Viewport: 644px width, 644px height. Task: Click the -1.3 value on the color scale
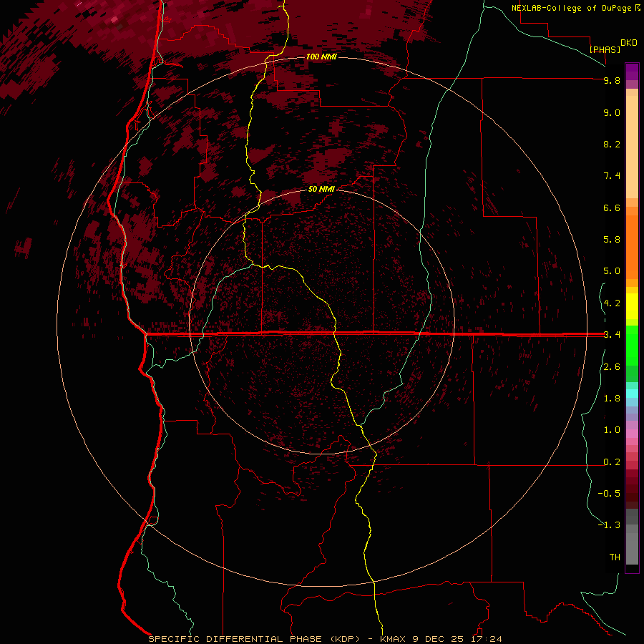click(609, 525)
